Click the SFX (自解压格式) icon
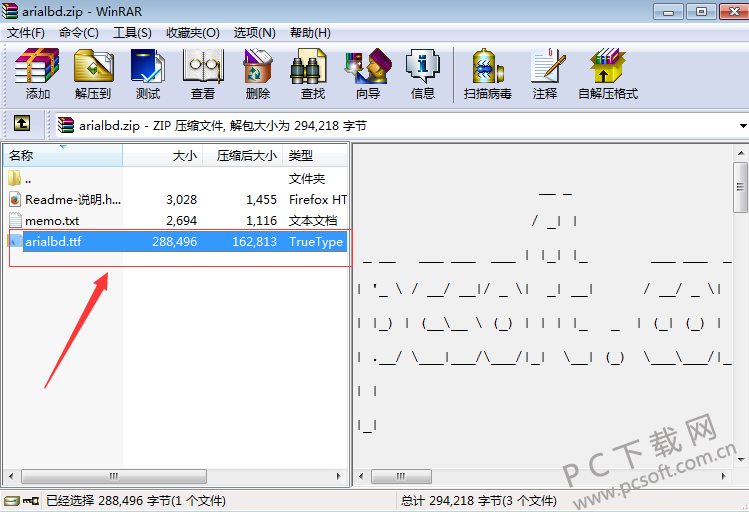This screenshot has width=749, height=512. [x=608, y=74]
